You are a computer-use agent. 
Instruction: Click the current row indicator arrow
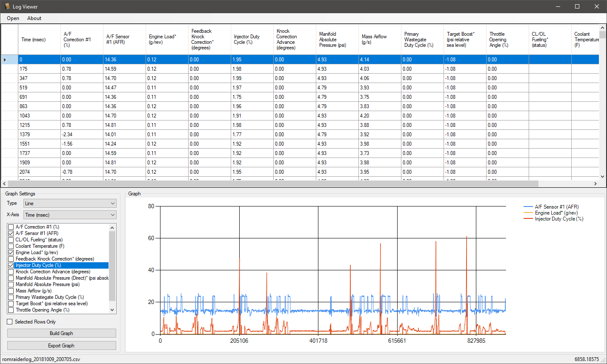click(5, 60)
